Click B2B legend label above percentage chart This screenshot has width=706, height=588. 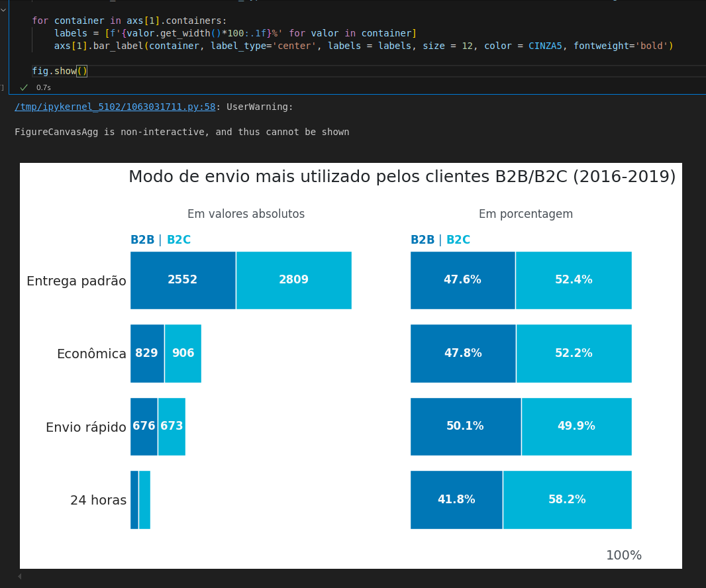[423, 240]
